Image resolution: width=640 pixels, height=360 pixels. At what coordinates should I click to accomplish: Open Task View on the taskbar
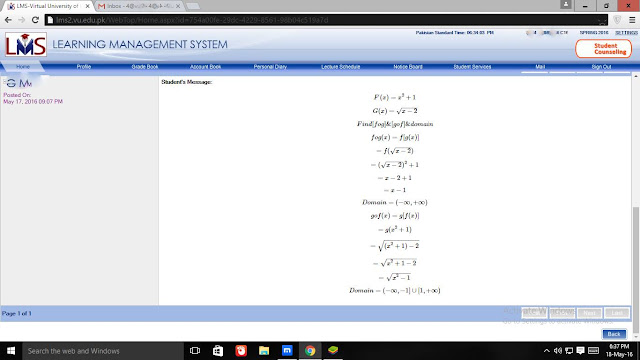tap(195, 351)
